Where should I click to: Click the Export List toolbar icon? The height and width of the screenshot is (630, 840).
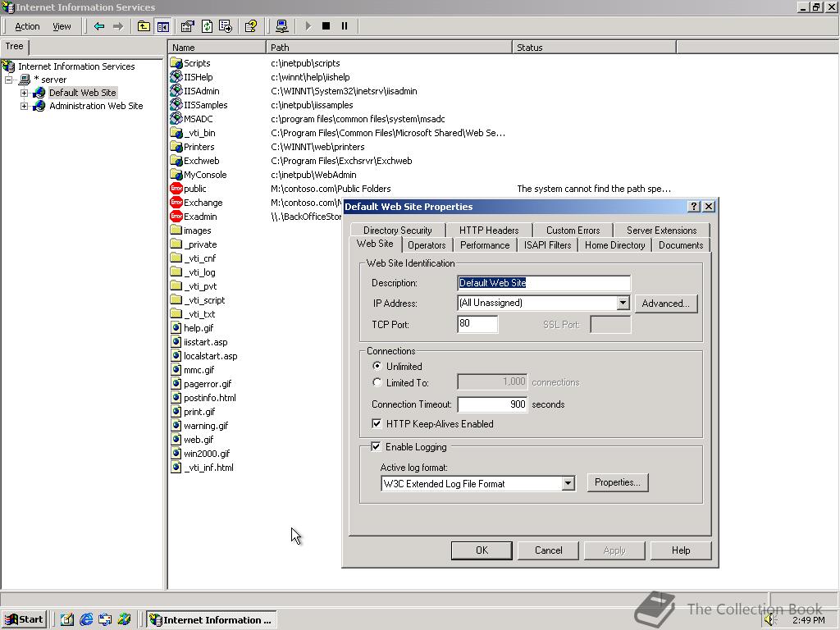coord(226,26)
